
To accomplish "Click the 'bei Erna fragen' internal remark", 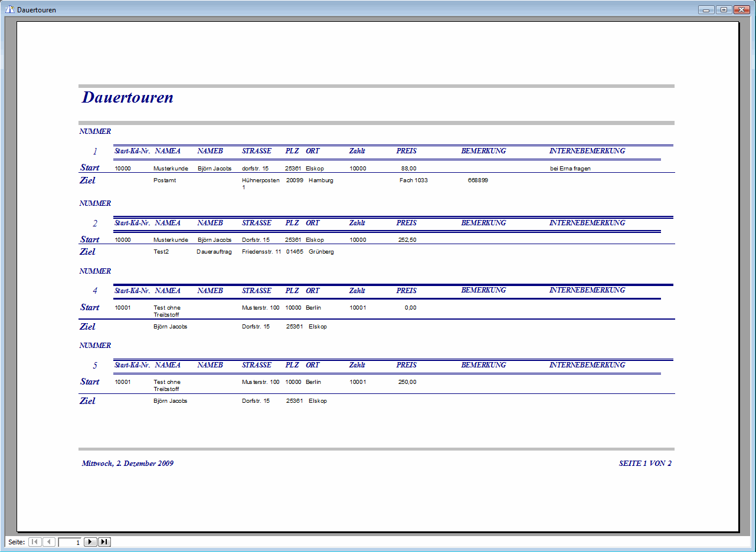I will pyautogui.click(x=570, y=169).
